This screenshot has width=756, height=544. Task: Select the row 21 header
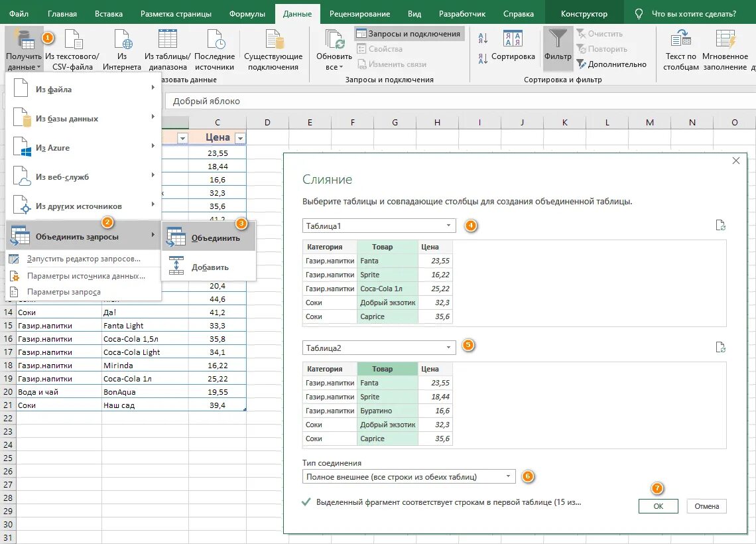(8, 405)
